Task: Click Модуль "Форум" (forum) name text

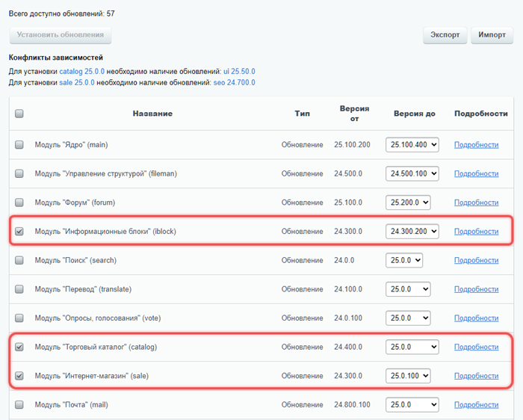Action: 75,203
